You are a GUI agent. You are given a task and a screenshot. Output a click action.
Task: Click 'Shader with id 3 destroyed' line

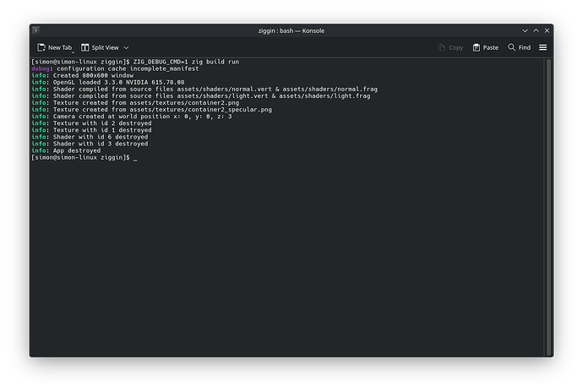[101, 144]
